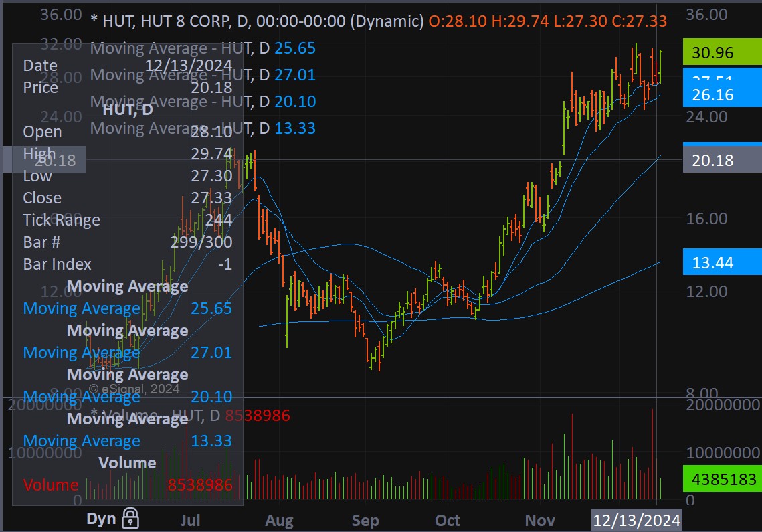Viewport: 762px width, 532px height.
Task: Click the lock icon next to Dyn
Action: (x=130, y=519)
